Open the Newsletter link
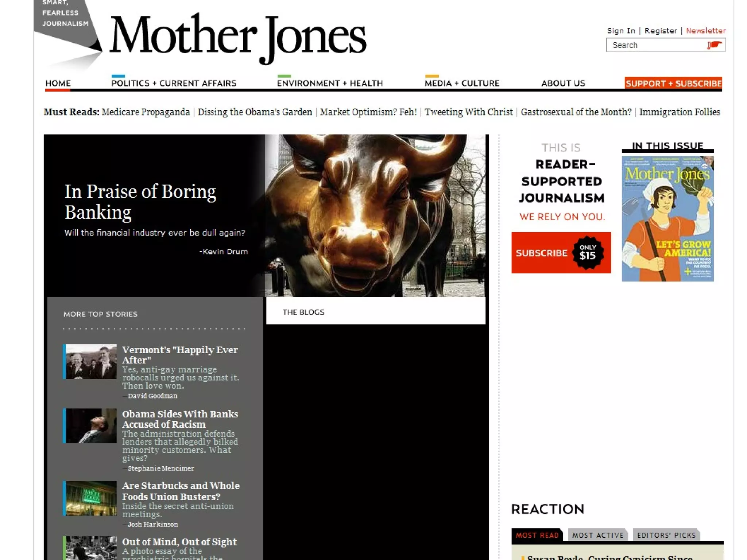 (705, 31)
